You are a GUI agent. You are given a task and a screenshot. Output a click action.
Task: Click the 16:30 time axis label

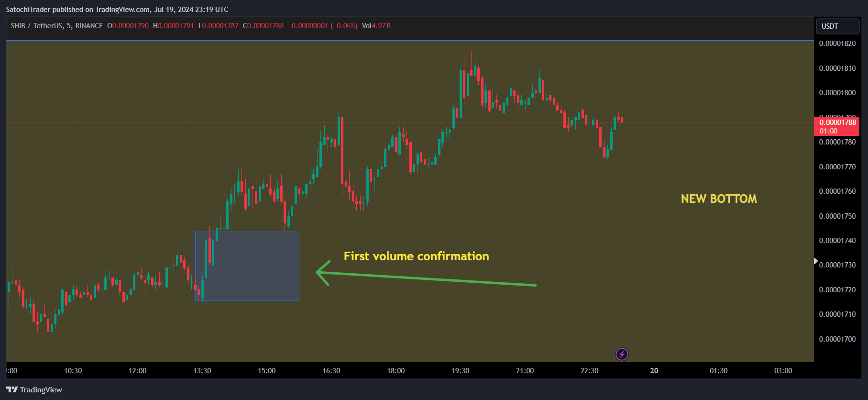pos(331,371)
